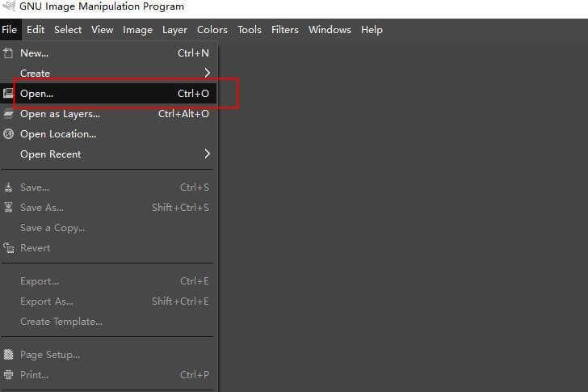This screenshot has width=588, height=392.
Task: Open the Tools menu
Action: pyautogui.click(x=250, y=30)
